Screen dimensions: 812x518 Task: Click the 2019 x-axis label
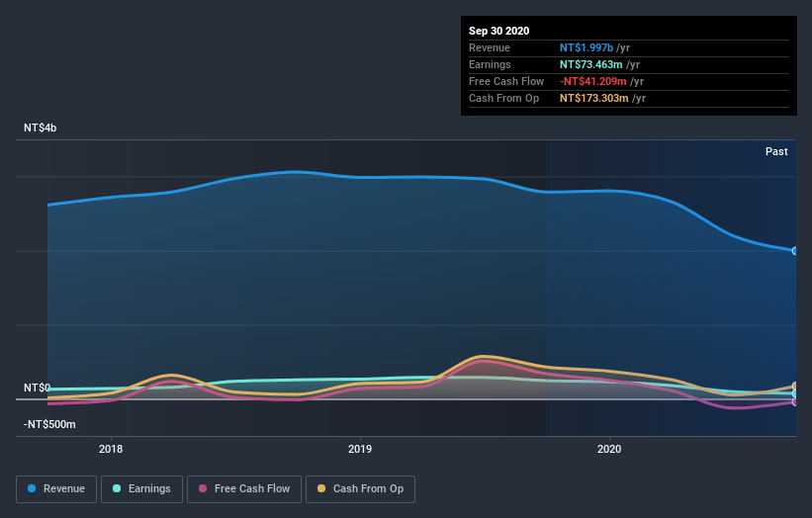click(x=360, y=449)
